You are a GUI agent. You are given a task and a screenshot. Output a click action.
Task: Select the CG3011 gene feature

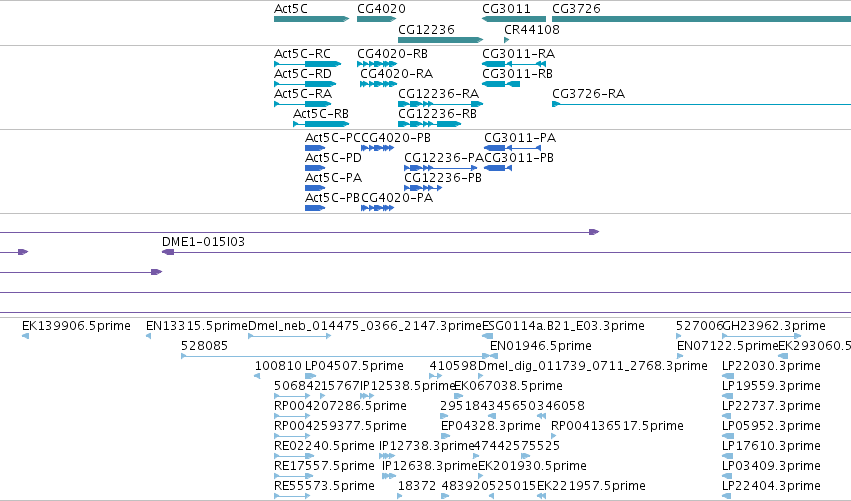[x=513, y=19]
